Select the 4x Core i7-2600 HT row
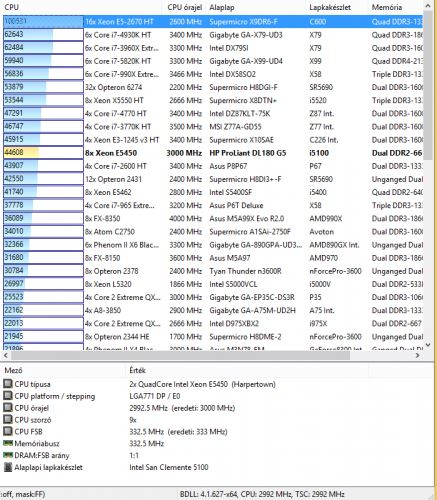 click(213, 166)
